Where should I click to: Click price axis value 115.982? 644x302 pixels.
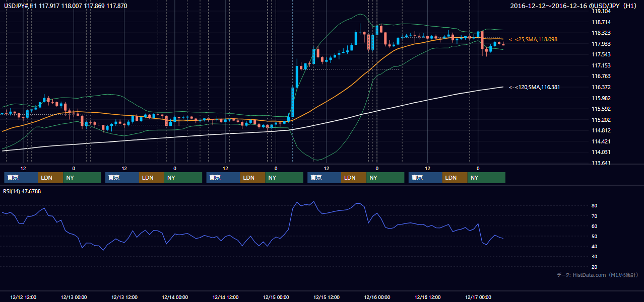click(601, 98)
